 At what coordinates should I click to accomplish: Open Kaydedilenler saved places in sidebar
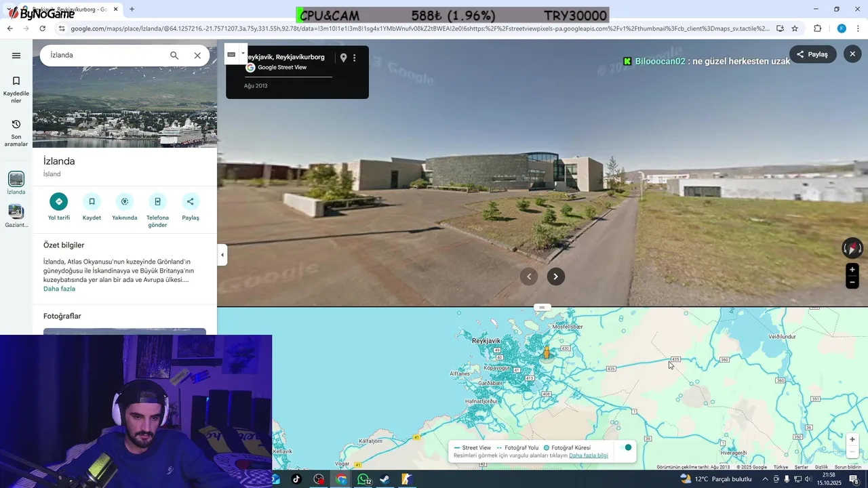click(x=16, y=89)
